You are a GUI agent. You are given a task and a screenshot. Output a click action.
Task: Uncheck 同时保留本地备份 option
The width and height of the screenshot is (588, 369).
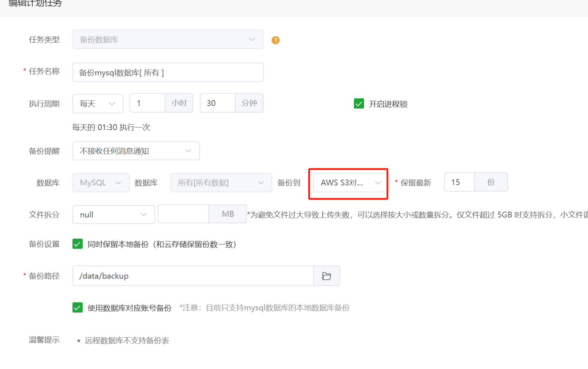tap(78, 244)
